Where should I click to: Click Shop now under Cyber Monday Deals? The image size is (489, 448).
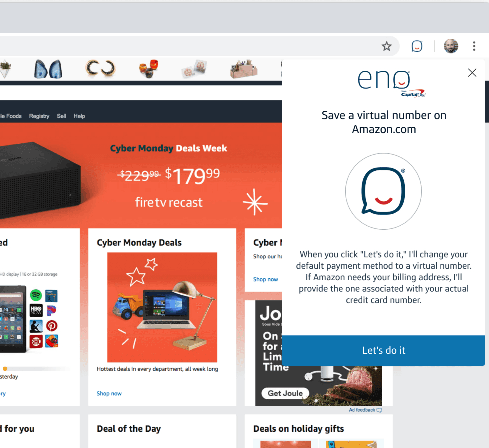coord(109,393)
